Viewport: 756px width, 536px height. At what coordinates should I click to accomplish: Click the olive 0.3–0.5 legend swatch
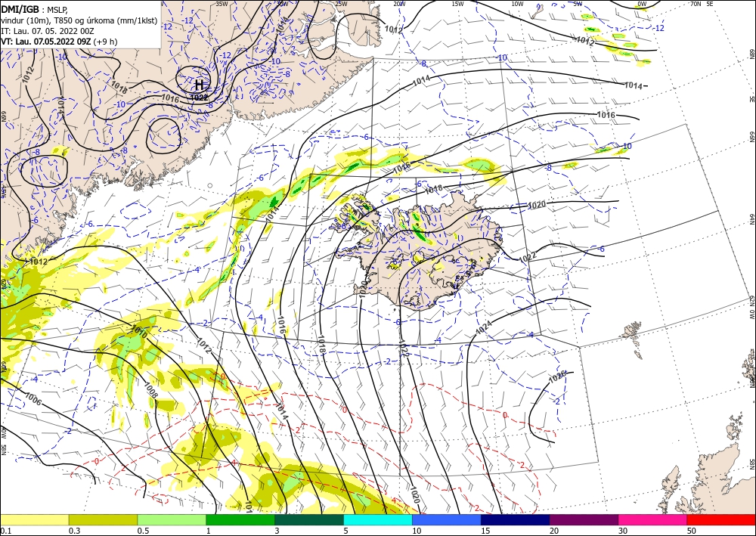[103, 519]
